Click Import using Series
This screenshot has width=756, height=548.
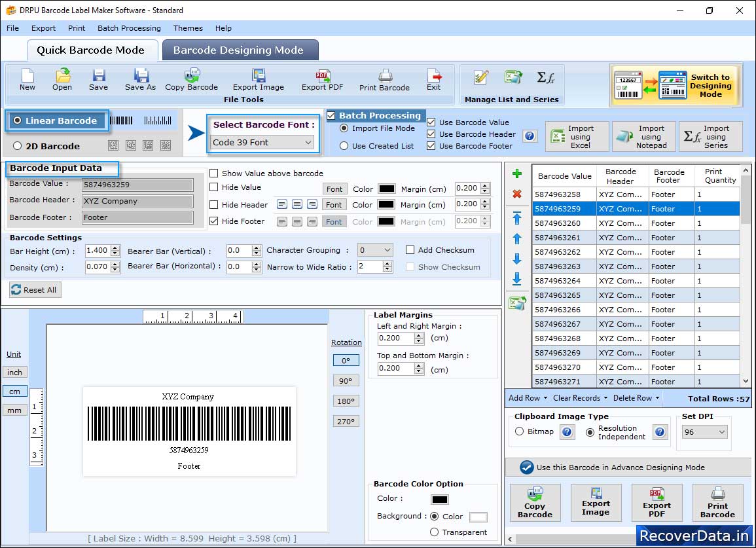711,137
